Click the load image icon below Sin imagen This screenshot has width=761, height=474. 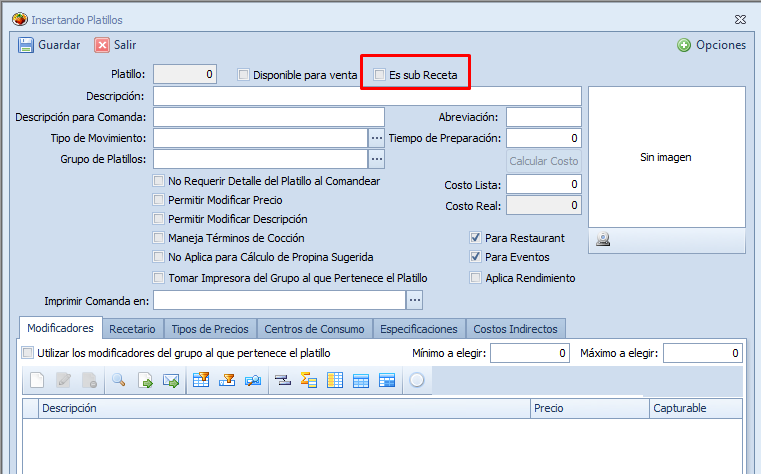pos(604,240)
